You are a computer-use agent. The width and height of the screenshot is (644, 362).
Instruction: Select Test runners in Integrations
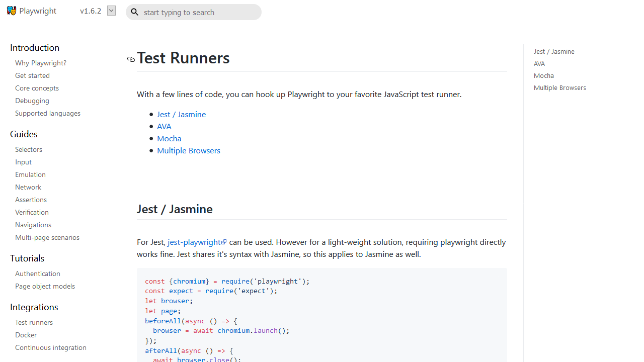pyautogui.click(x=34, y=322)
